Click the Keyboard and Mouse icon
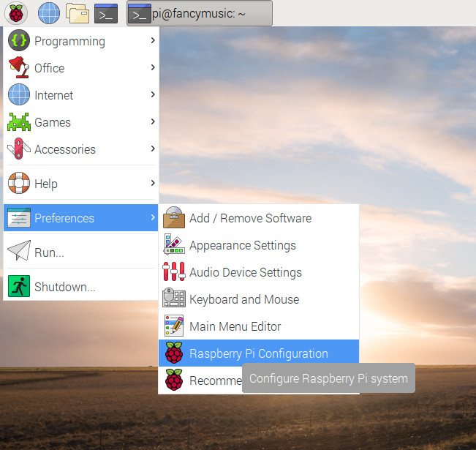Viewport: 476px width, 450px height. coord(174,298)
